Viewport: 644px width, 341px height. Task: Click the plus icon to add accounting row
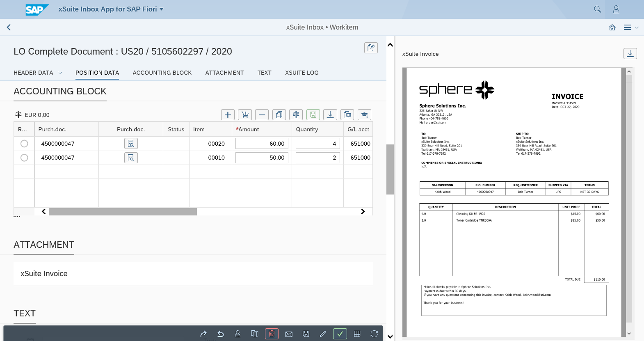tap(228, 115)
